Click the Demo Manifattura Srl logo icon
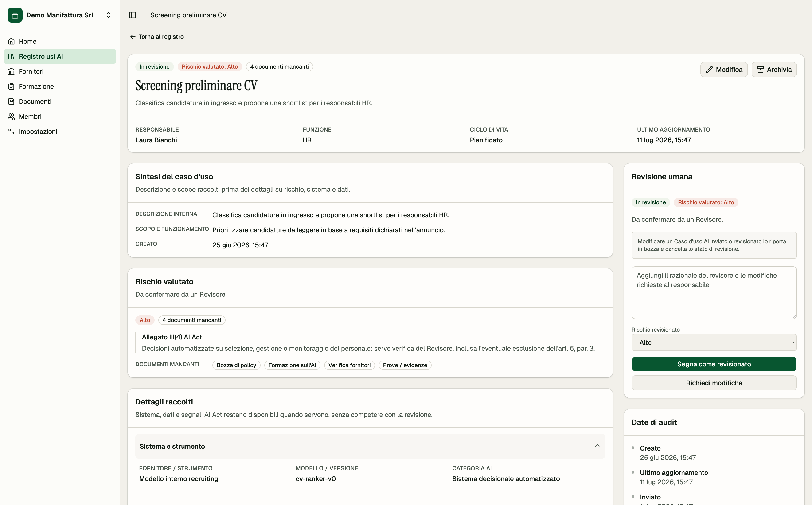Screen dimensions: 812x505 [15, 15]
